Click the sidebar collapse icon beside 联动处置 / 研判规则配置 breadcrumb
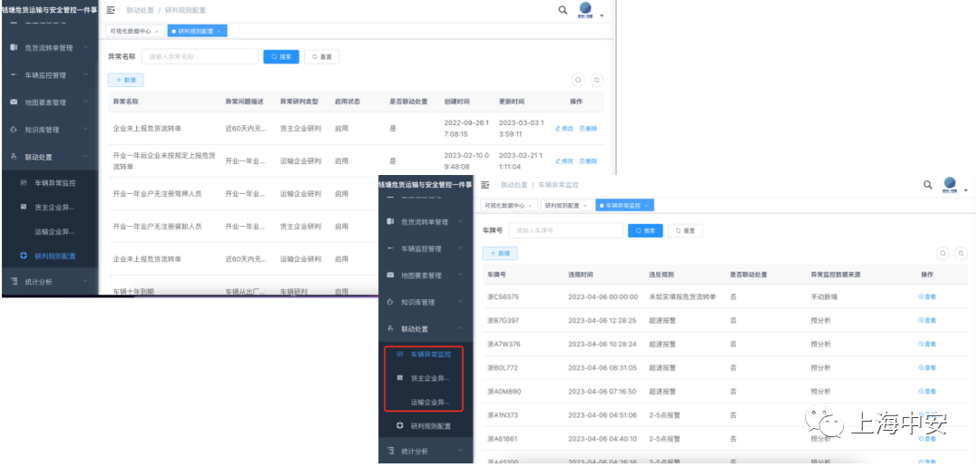The image size is (980, 467). (111, 10)
